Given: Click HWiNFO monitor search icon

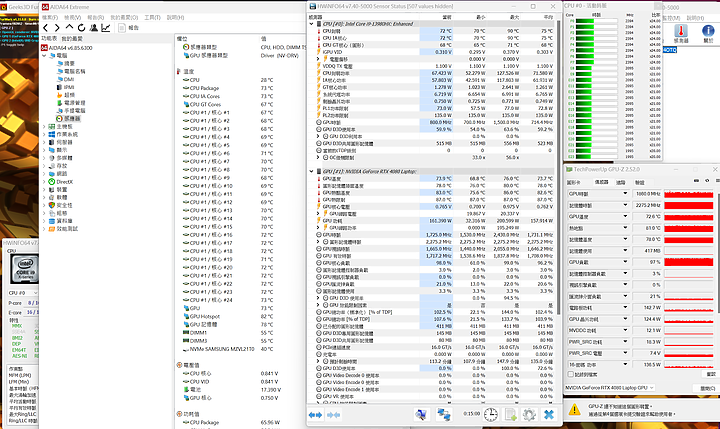Looking at the screenshot, I should click(x=421, y=414).
